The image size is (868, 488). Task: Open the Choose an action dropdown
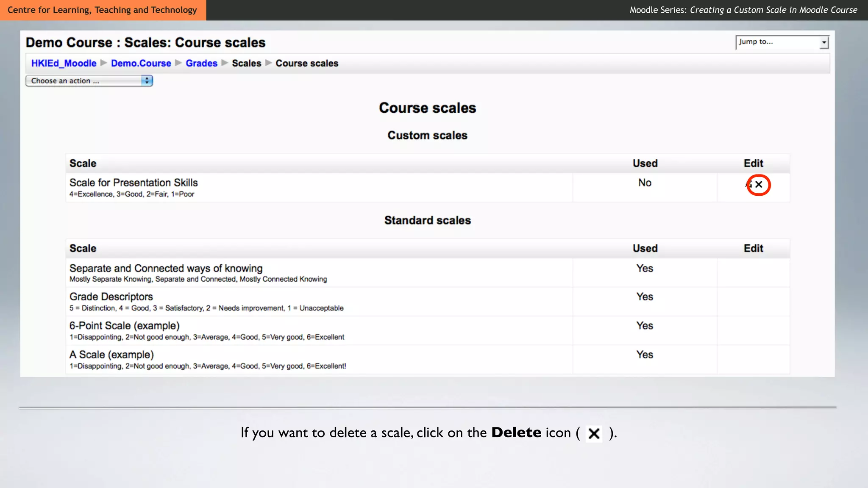[x=89, y=80]
